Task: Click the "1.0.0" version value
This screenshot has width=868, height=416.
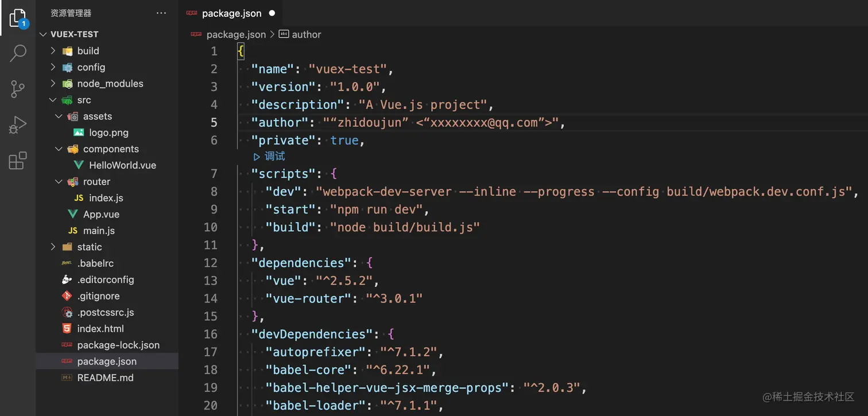Action: (355, 87)
